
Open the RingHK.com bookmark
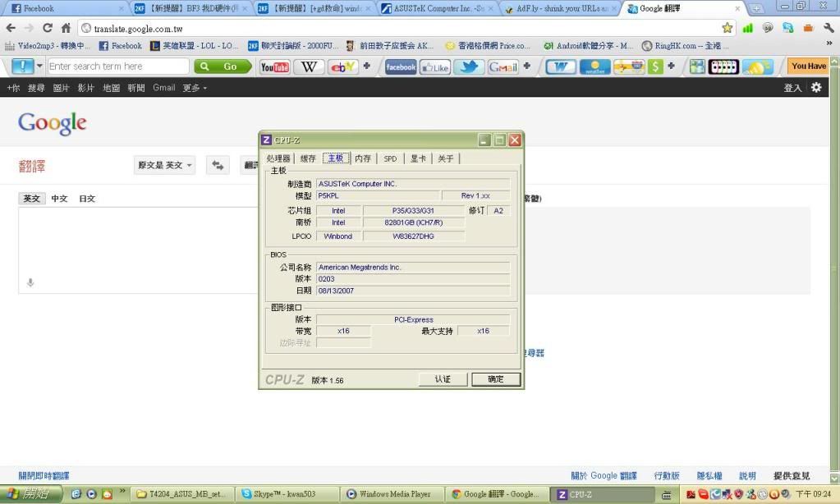pos(685,46)
